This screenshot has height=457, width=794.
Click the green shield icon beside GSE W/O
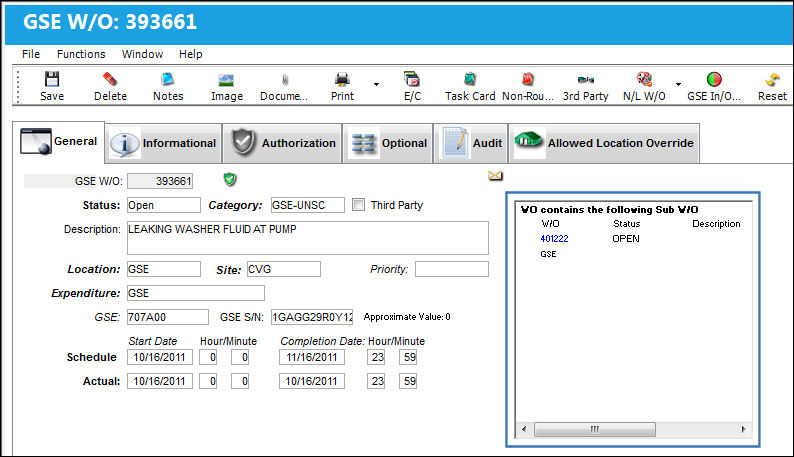pos(230,179)
